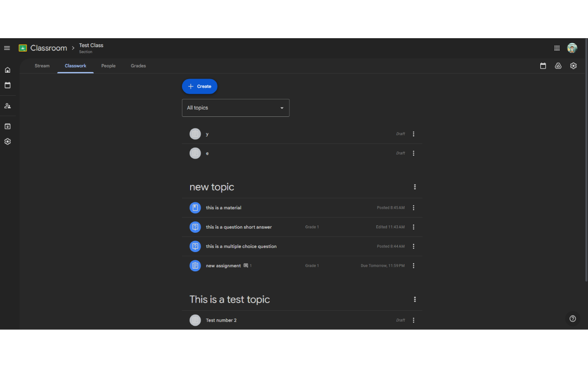This screenshot has height=368, width=588.
Task: Click 'Grade 1' on short answer row
Action: [312, 227]
